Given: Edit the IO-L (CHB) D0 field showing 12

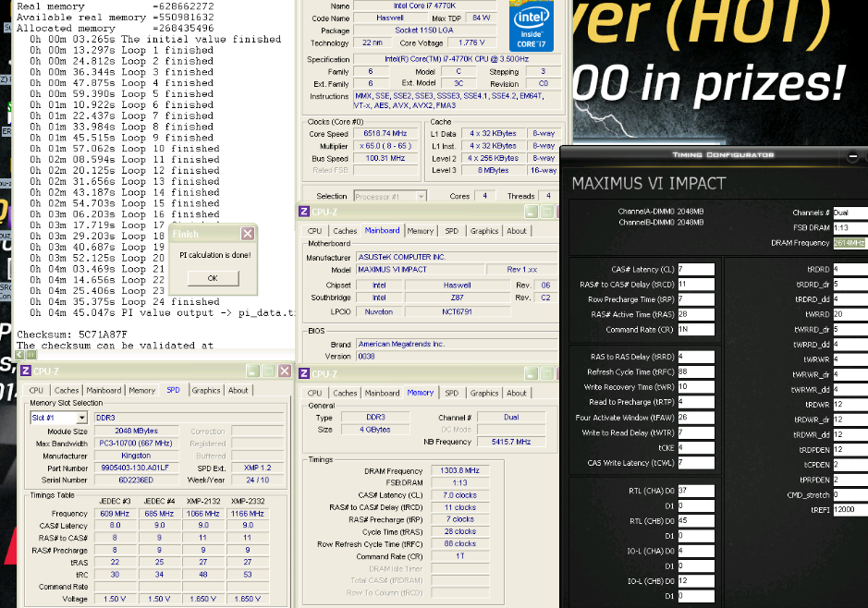Looking at the screenshot, I should (x=696, y=581).
